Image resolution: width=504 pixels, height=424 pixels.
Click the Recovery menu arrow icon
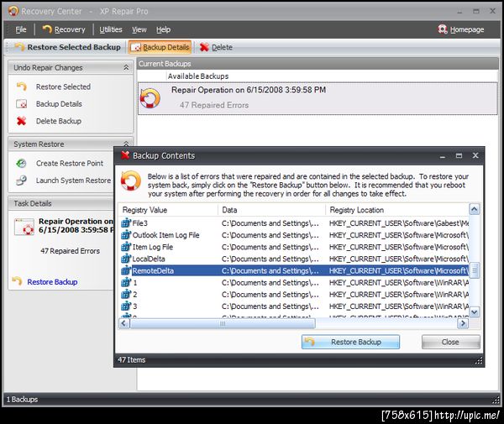pos(47,29)
